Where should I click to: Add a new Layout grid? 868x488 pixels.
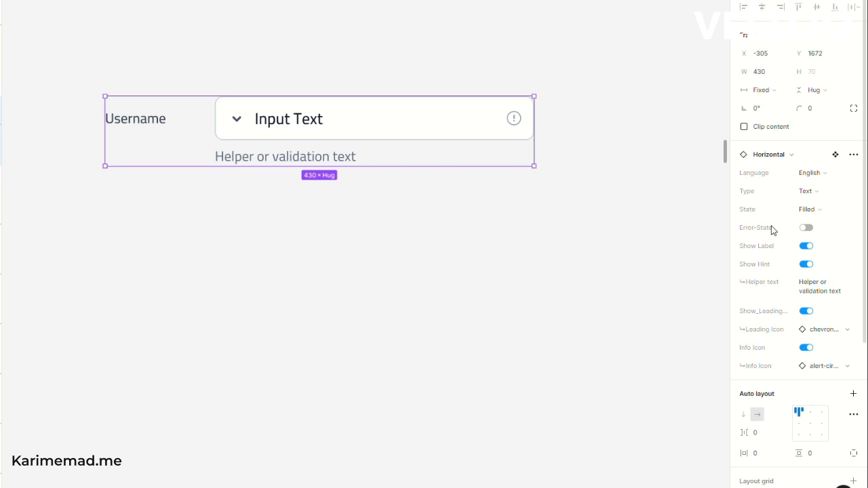click(854, 481)
